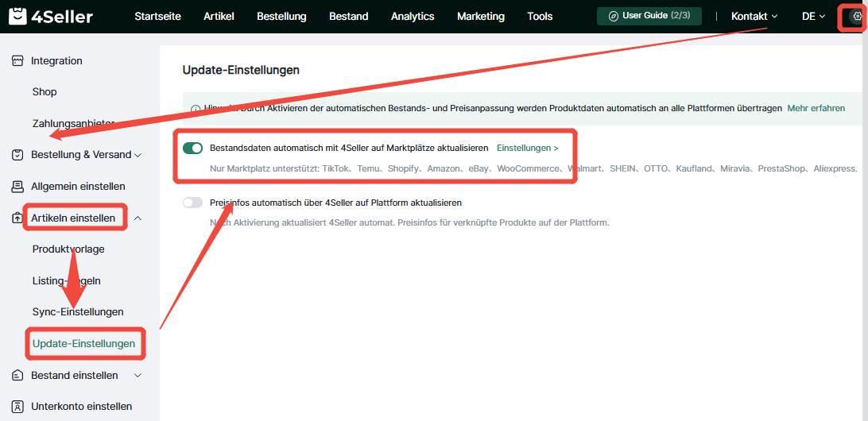Click the info icon in the hint banner
868x421 pixels.
(x=195, y=109)
